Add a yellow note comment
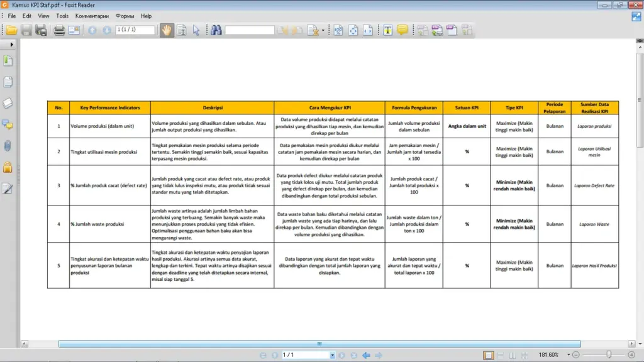The width and height of the screenshot is (644, 362). tap(402, 30)
